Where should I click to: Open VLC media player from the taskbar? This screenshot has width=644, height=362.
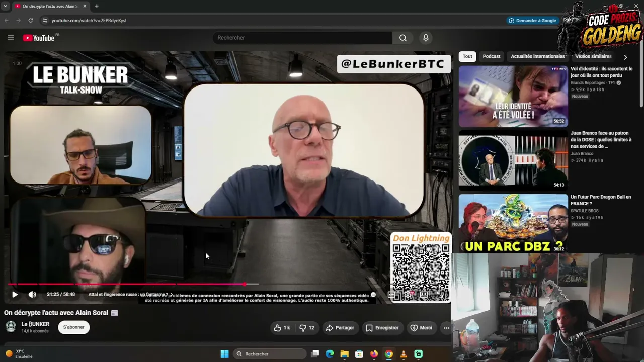click(404, 354)
